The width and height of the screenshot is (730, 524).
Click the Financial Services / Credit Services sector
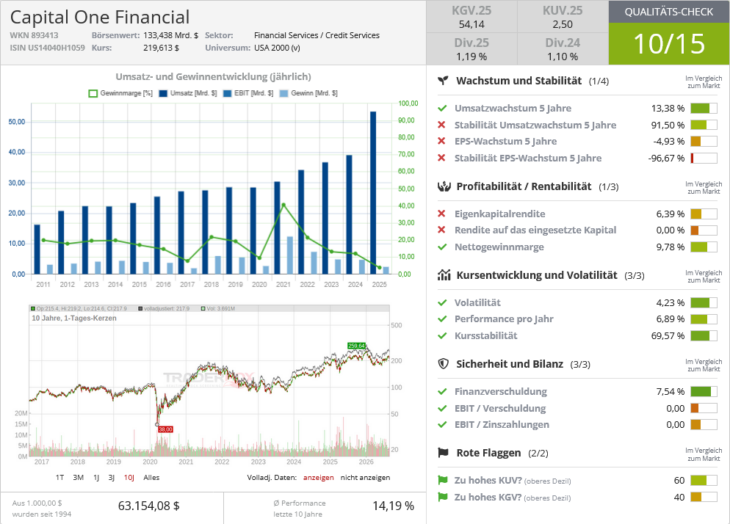click(x=317, y=35)
